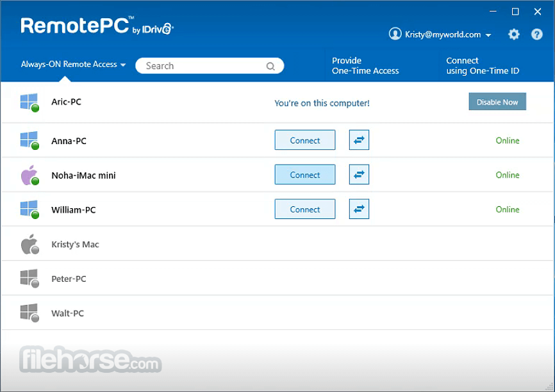Expand the Kristy@myworld.com account dropdown
This screenshot has height=392, width=555.
[x=488, y=35]
